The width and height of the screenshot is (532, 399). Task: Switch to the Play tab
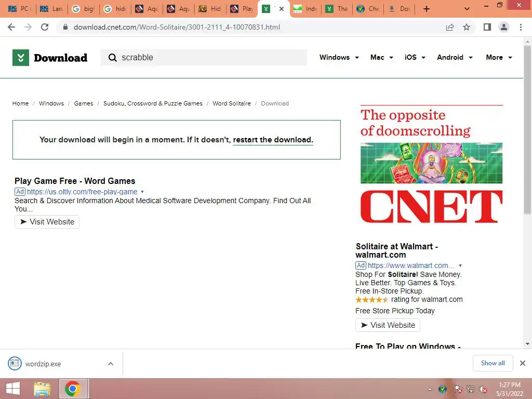pos(242,9)
